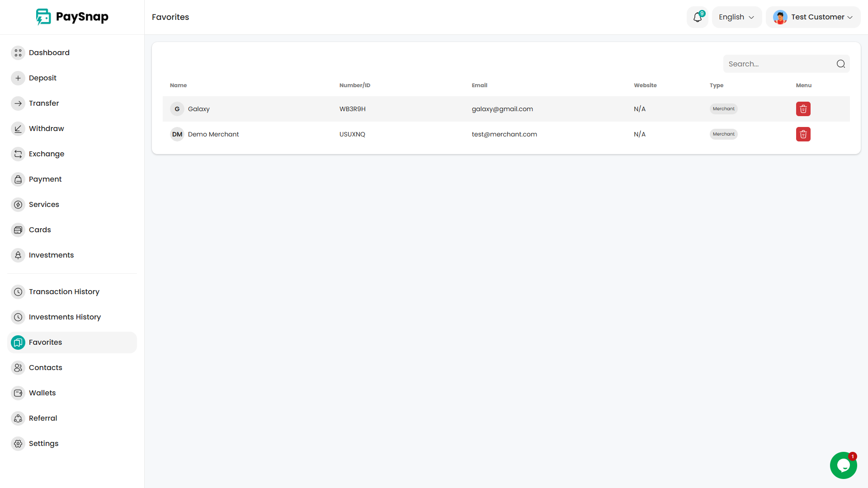Open Transaction History page
The height and width of the screenshot is (488, 868).
point(64,292)
